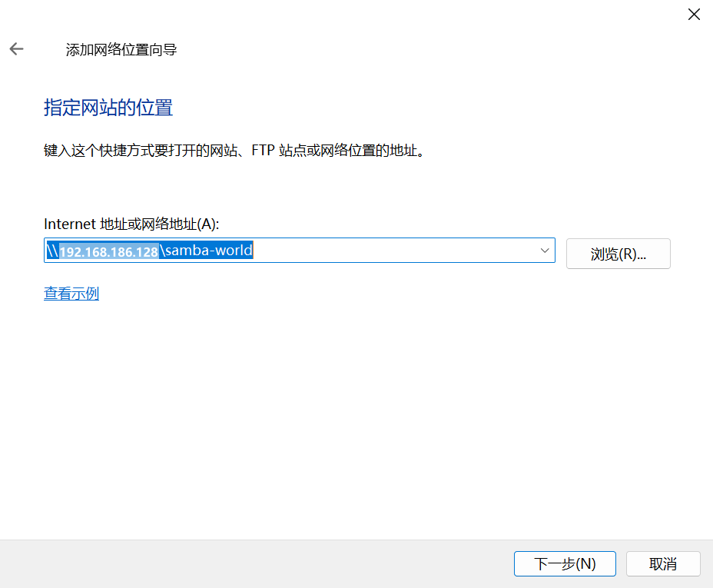Click inside the network address input field
713x588 pixels.
pyautogui.click(x=384, y=251)
